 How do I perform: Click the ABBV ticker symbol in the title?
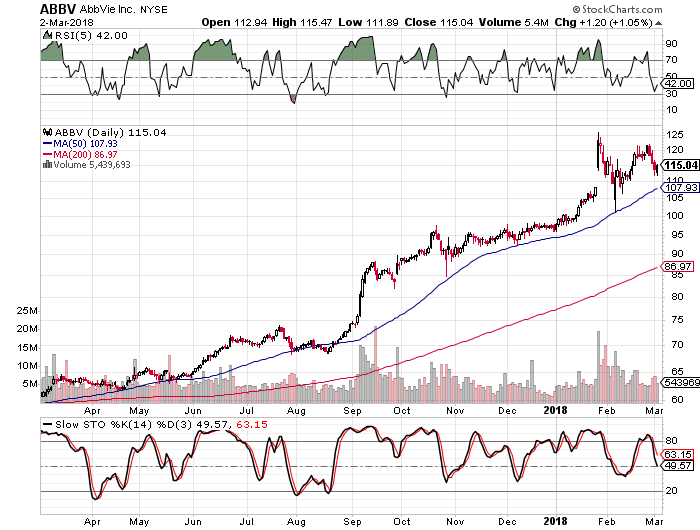[58, 9]
